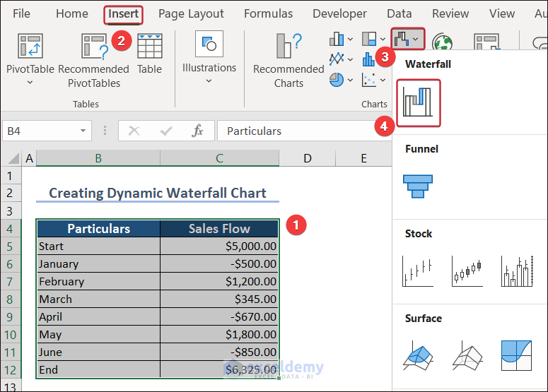Choose the Wireframe 3-D Surface chart

click(467, 355)
